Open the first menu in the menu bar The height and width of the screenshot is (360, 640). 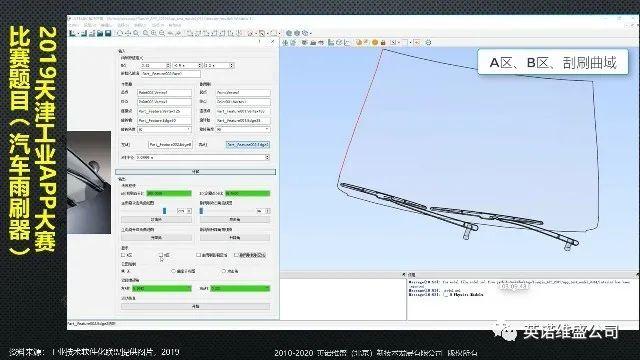tap(72, 25)
